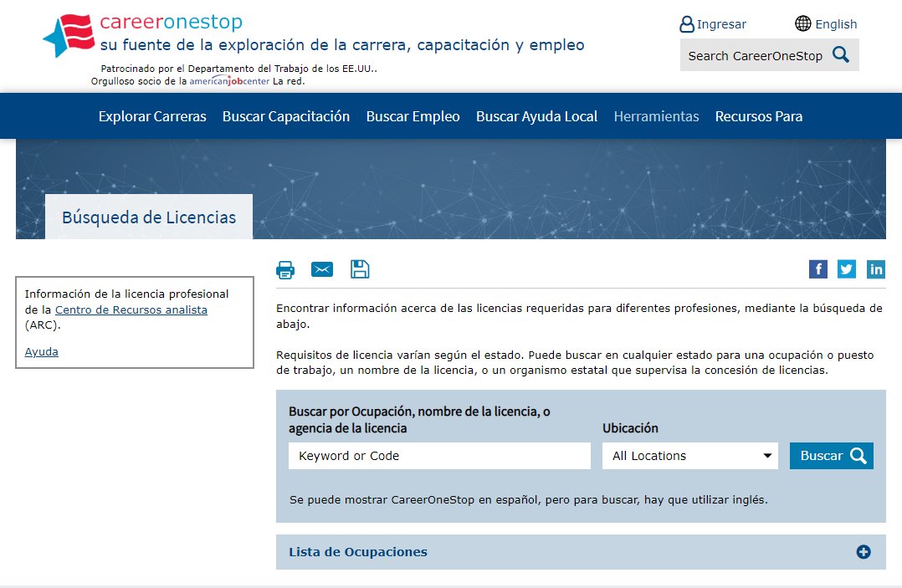
Task: Open the Ayuda link
Action: (42, 352)
